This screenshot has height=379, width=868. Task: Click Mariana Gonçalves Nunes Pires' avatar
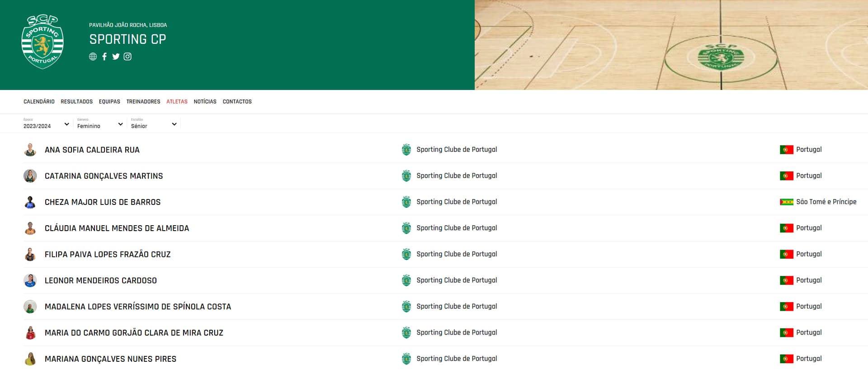(30, 359)
